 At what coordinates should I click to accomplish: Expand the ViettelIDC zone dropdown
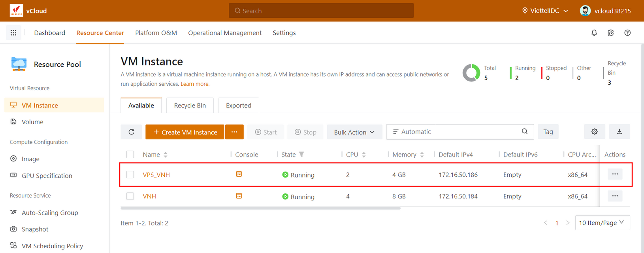tap(545, 11)
